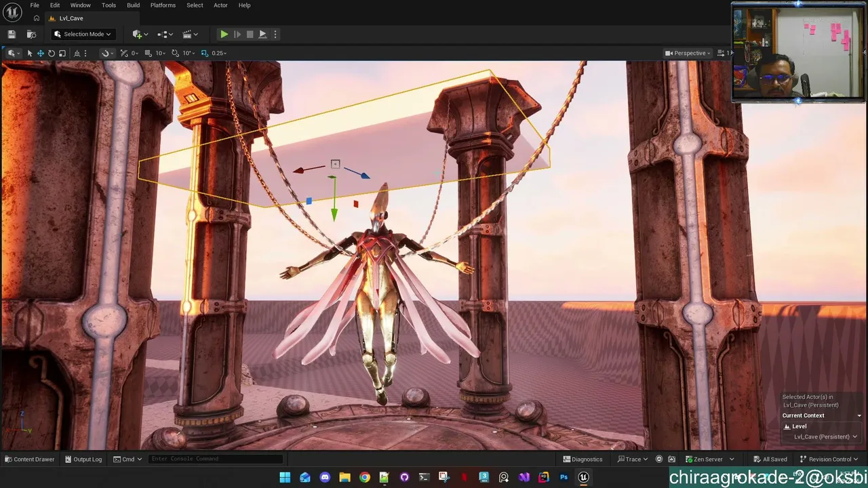
Task: Open the Tools menu
Action: 108,5
